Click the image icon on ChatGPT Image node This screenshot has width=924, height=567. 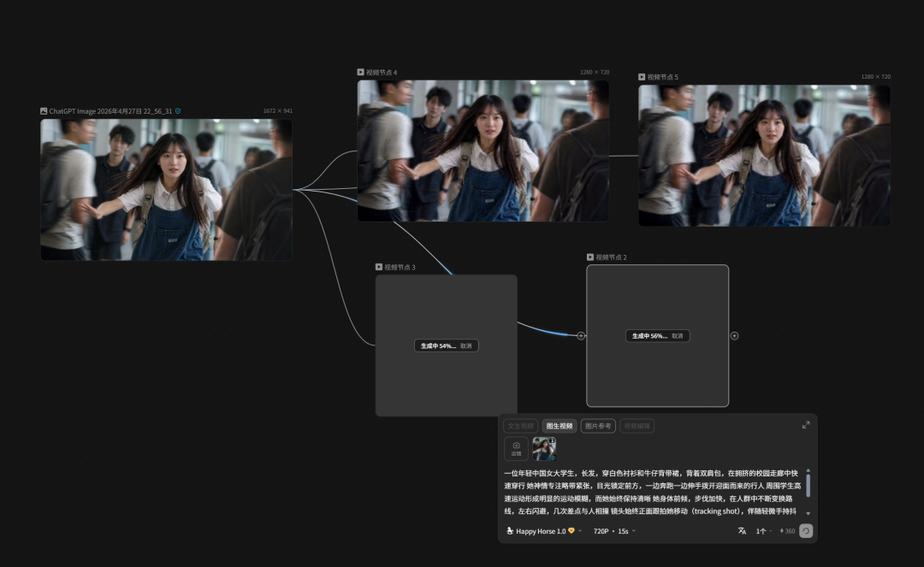tap(44, 110)
